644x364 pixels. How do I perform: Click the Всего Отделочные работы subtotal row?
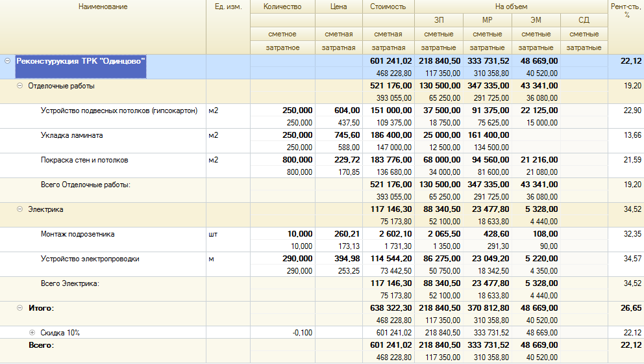pos(86,185)
